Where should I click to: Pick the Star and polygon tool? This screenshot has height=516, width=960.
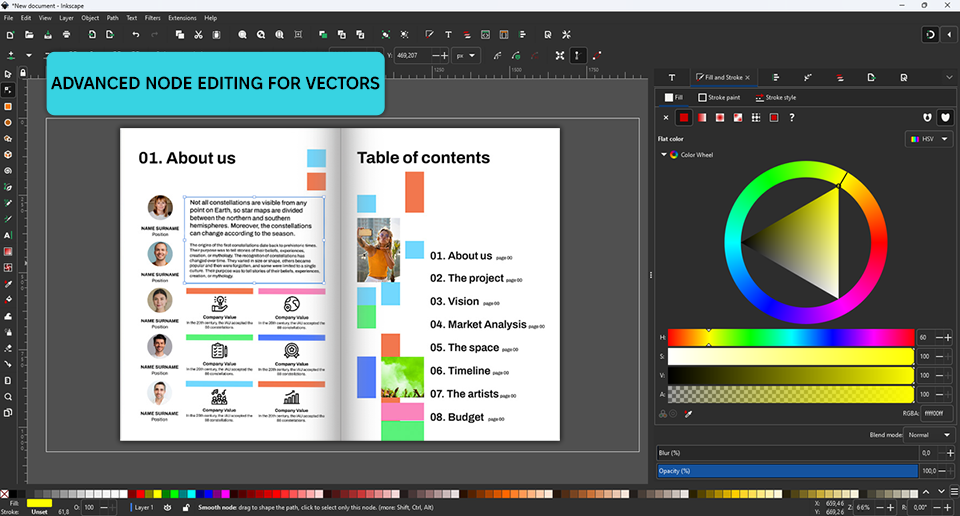[8, 138]
